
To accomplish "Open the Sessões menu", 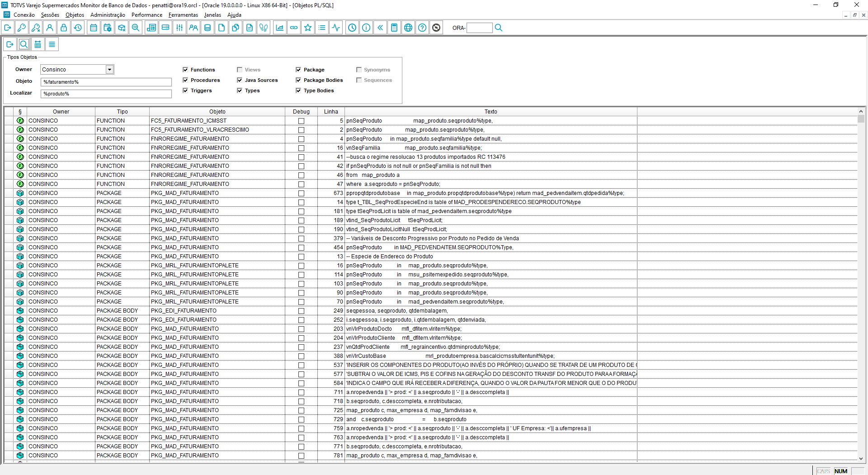I will coord(50,15).
